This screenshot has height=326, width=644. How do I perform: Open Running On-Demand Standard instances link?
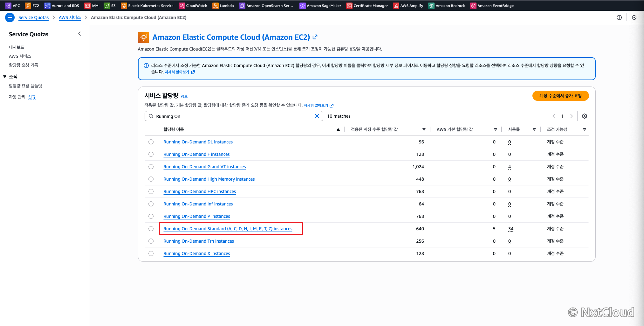[228, 229]
